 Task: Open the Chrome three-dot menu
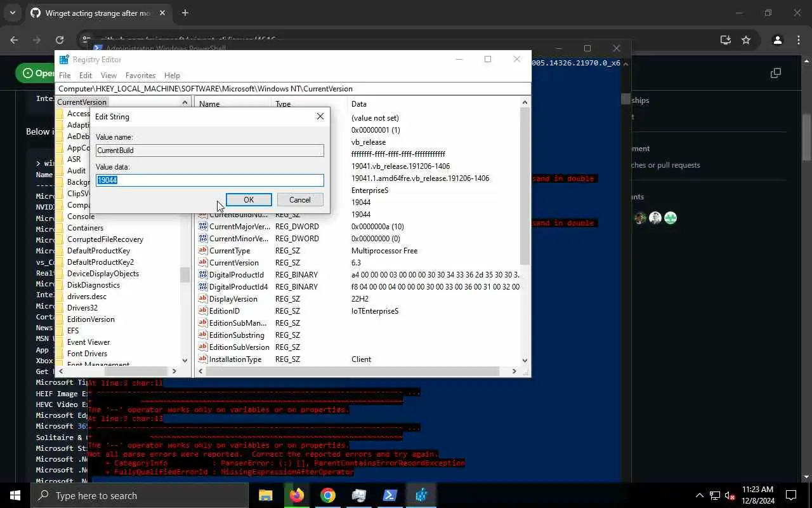[800, 40]
